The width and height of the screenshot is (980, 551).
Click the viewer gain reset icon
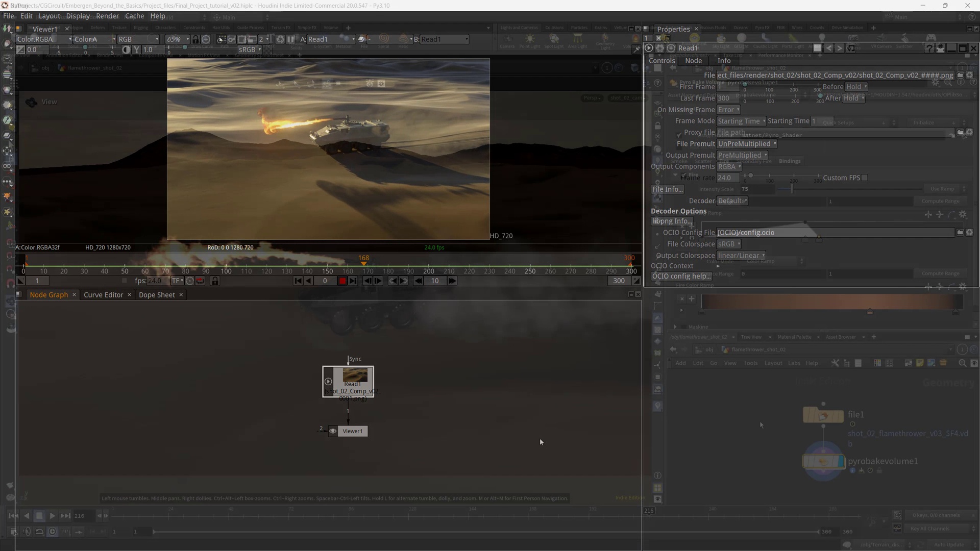20,49
